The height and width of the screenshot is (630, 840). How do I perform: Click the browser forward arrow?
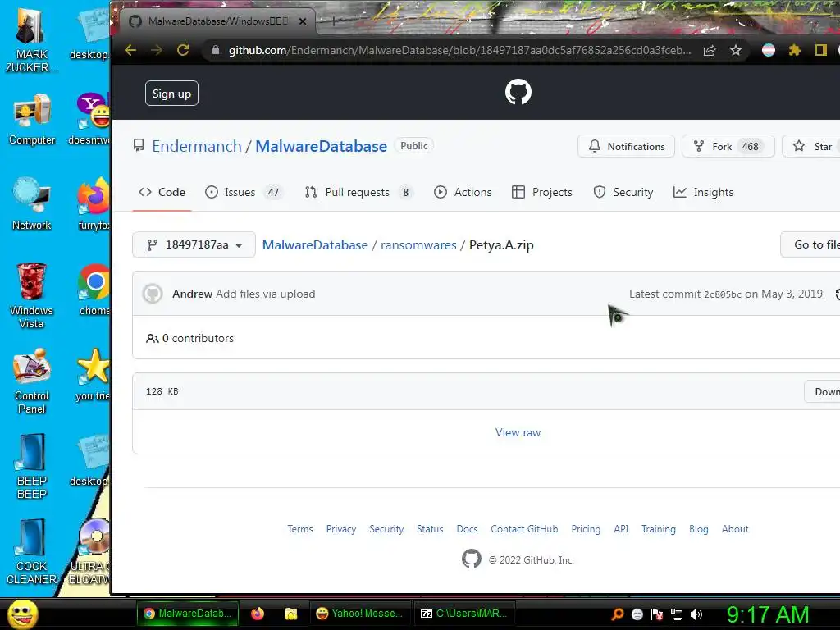pos(157,50)
